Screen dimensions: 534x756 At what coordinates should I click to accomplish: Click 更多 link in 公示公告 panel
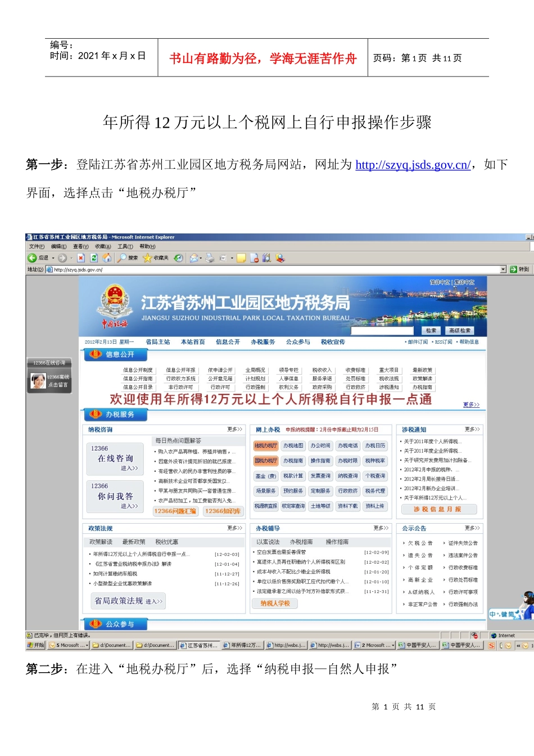[472, 528]
